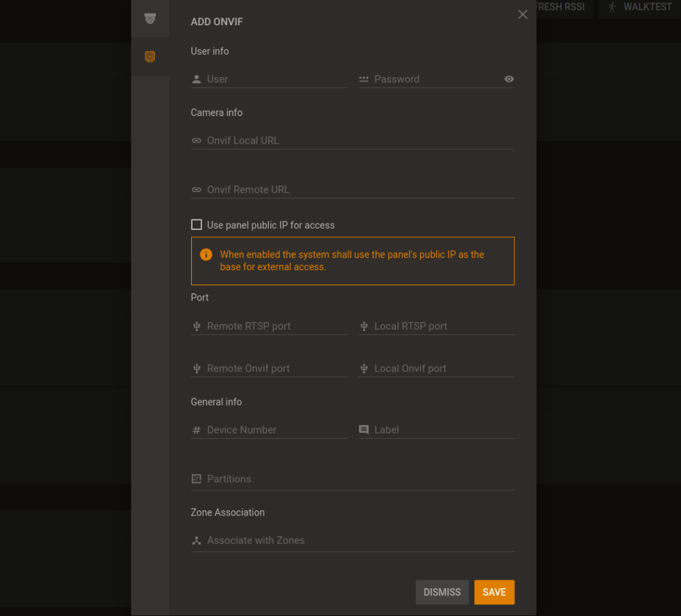Save the new ONVIF camera
The image size is (681, 616).
tap(494, 591)
